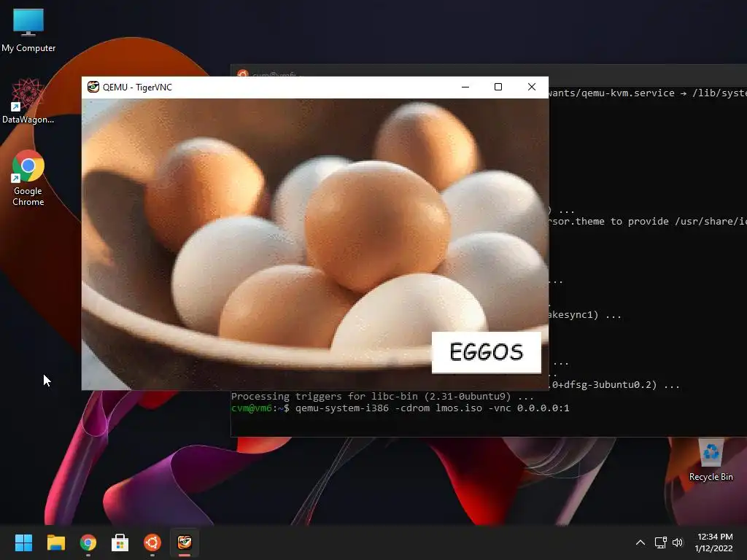This screenshot has height=560, width=747.
Task: Open network settings from the tray
Action: click(x=660, y=542)
